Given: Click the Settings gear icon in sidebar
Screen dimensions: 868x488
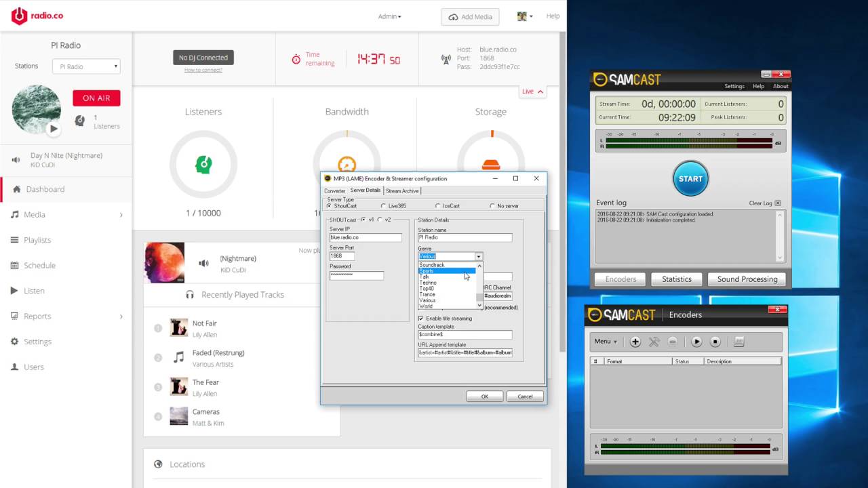Looking at the screenshot, I should click(x=15, y=342).
